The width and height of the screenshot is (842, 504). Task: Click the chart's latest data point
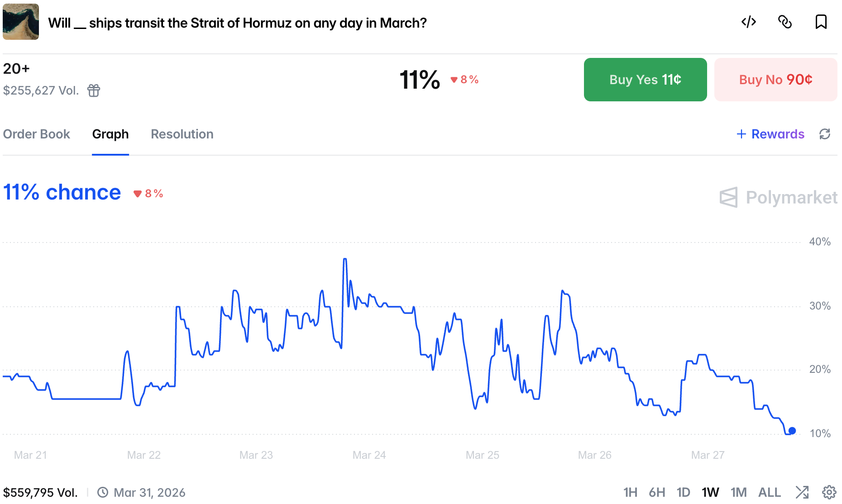[792, 431]
